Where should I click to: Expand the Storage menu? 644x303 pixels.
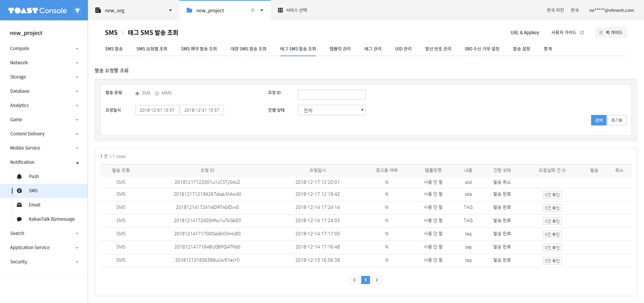[44, 77]
